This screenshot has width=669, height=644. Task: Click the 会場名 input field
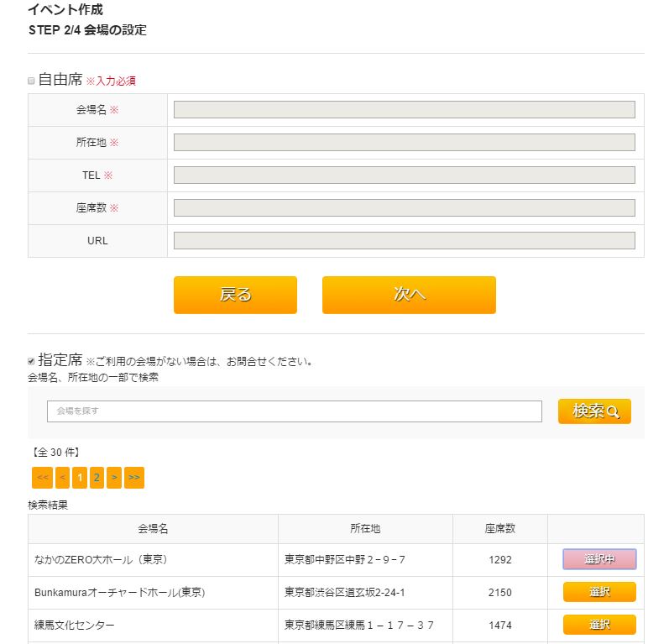tap(404, 110)
